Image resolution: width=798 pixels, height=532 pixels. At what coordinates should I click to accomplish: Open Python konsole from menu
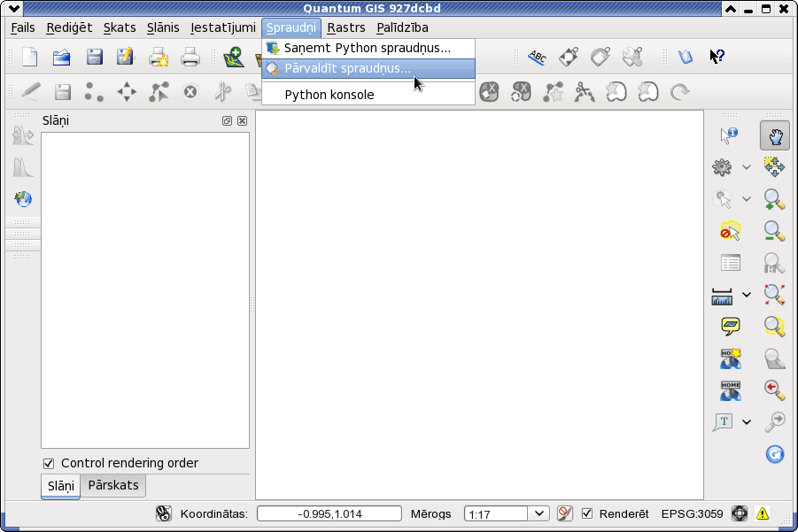pyautogui.click(x=368, y=95)
